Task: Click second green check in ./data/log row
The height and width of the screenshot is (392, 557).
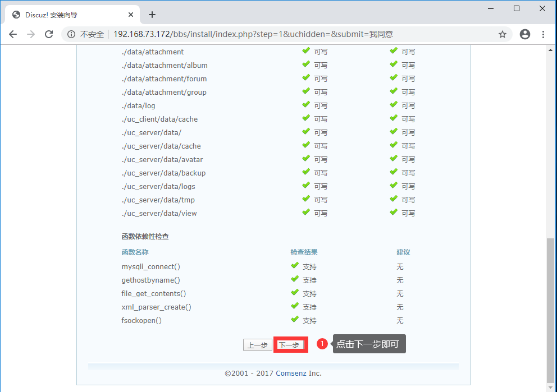Action: coord(394,104)
